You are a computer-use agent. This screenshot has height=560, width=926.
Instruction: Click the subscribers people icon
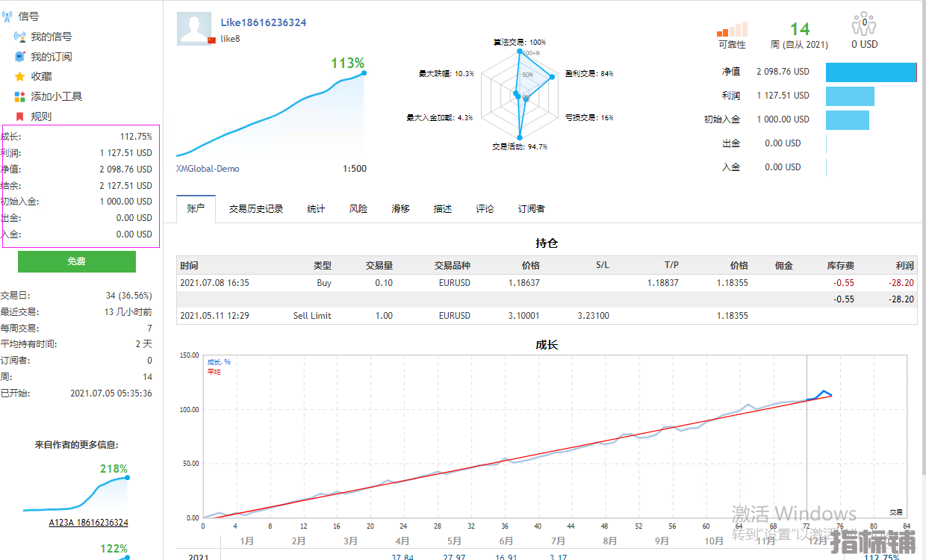(x=864, y=24)
